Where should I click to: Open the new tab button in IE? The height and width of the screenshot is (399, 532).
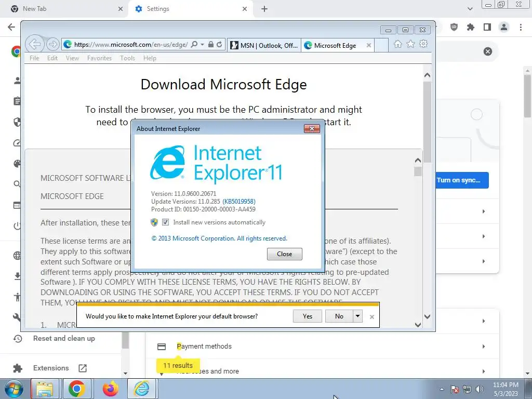click(x=381, y=46)
